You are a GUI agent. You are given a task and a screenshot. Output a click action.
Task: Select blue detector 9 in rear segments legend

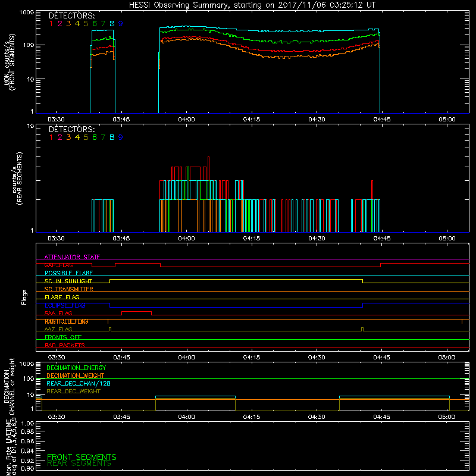point(121,137)
